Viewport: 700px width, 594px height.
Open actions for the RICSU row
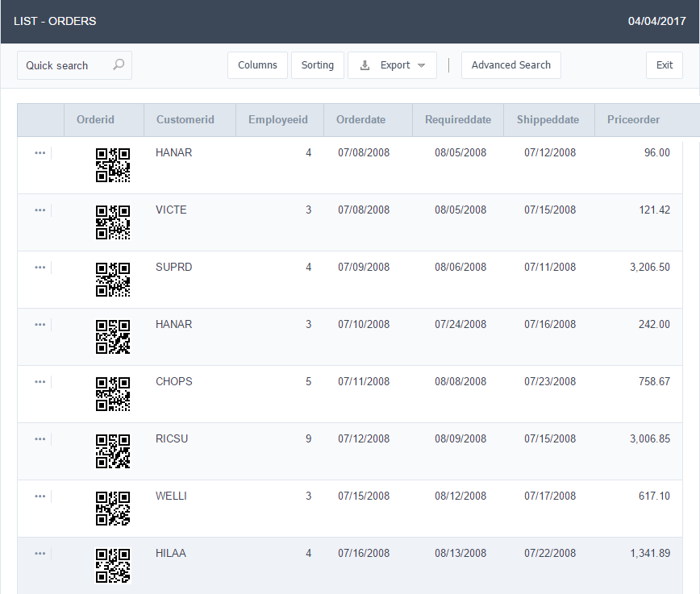40,438
